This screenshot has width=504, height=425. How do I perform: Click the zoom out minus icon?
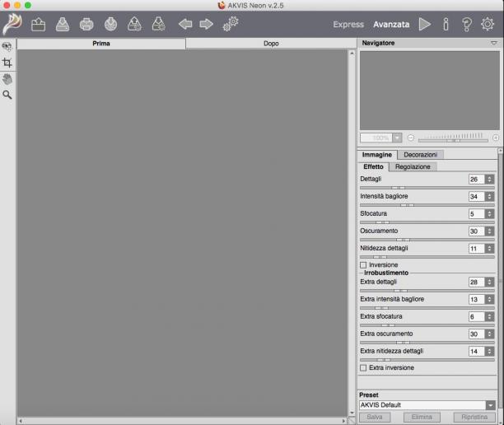pyautogui.click(x=411, y=138)
